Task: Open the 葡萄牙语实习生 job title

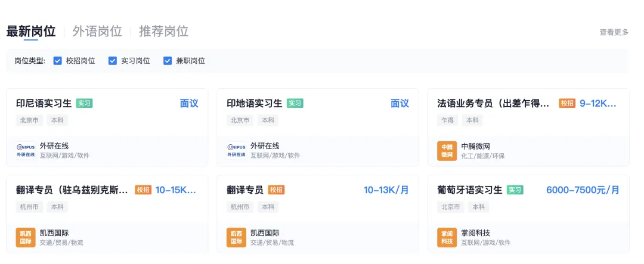Action: click(x=470, y=190)
